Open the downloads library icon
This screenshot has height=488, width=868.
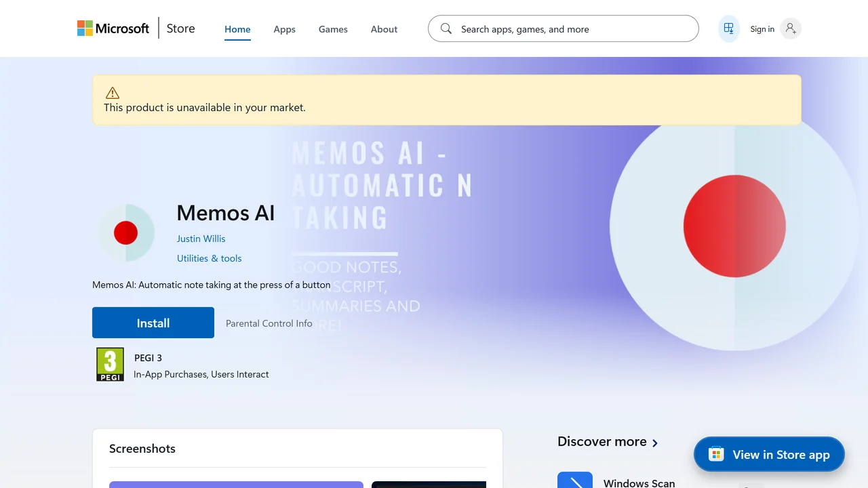729,28
